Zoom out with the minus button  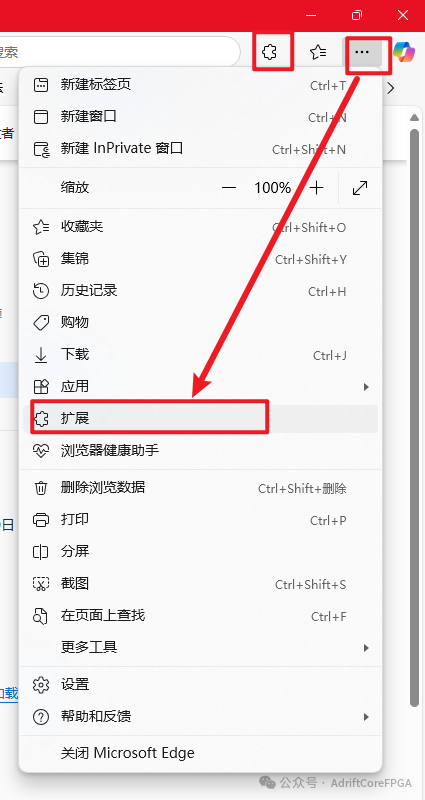click(x=229, y=188)
